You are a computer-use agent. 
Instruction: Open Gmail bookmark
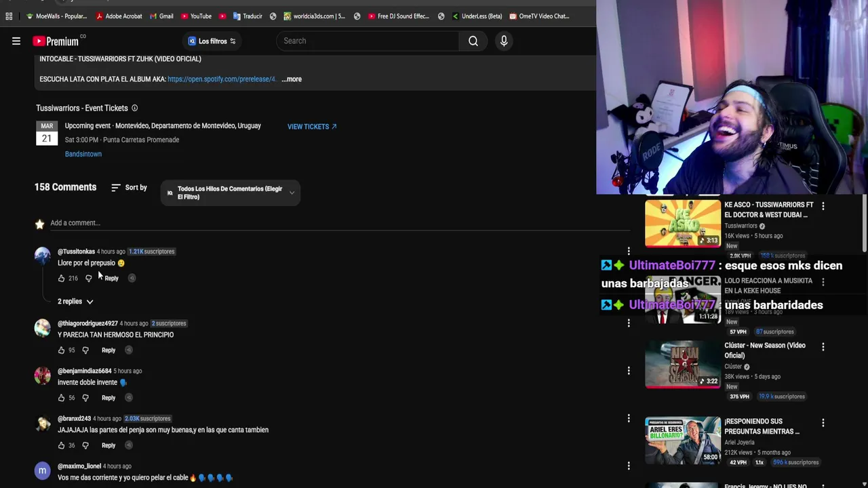point(161,16)
